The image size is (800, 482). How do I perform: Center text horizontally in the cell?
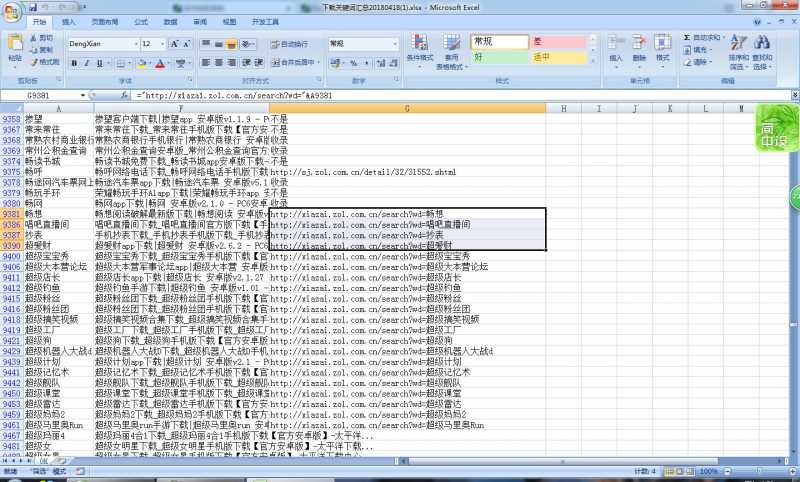pyautogui.click(x=218, y=62)
